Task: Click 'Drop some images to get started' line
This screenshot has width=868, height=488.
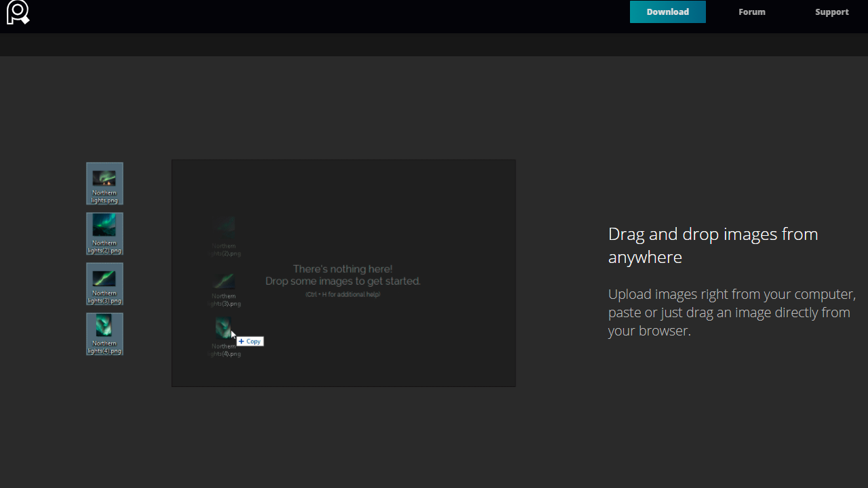Action: click(x=342, y=281)
